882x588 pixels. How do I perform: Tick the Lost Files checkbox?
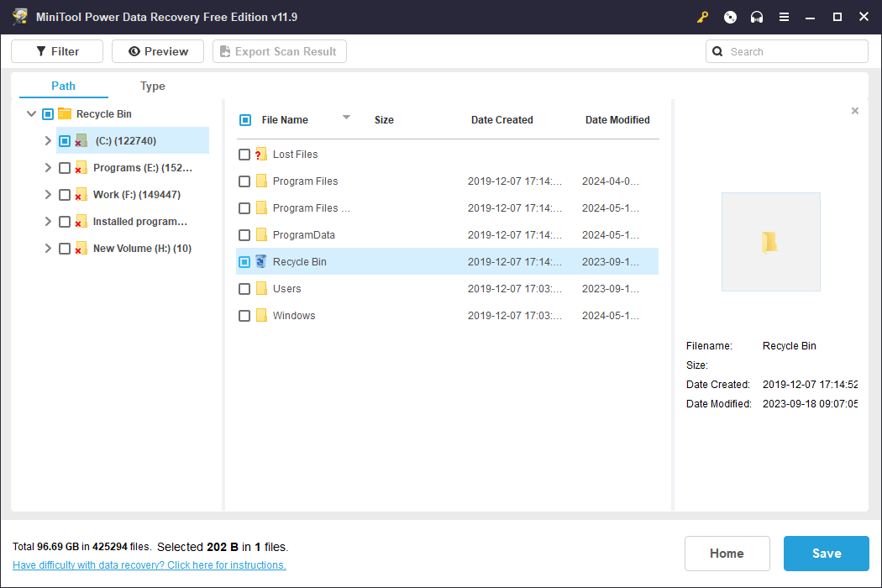244,155
